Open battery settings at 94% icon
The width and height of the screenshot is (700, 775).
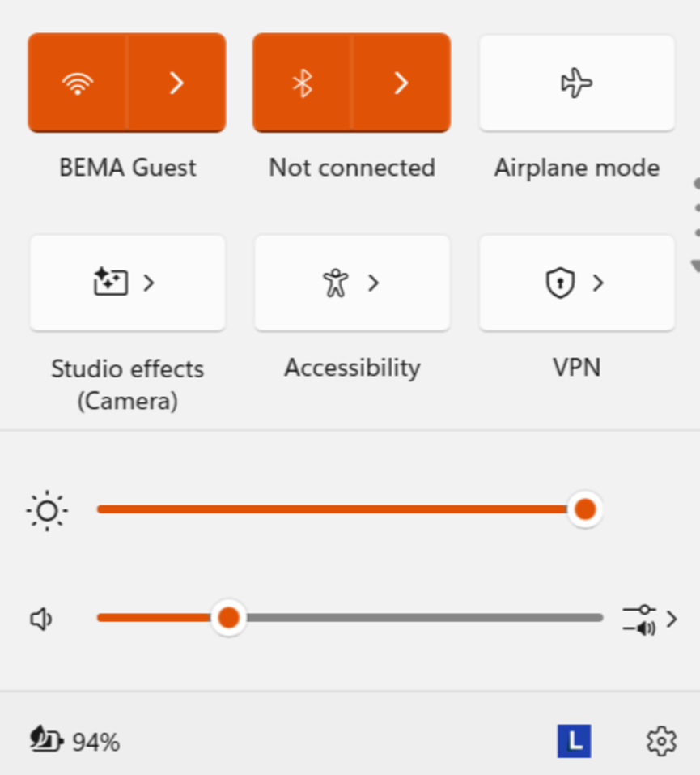[x=46, y=740]
